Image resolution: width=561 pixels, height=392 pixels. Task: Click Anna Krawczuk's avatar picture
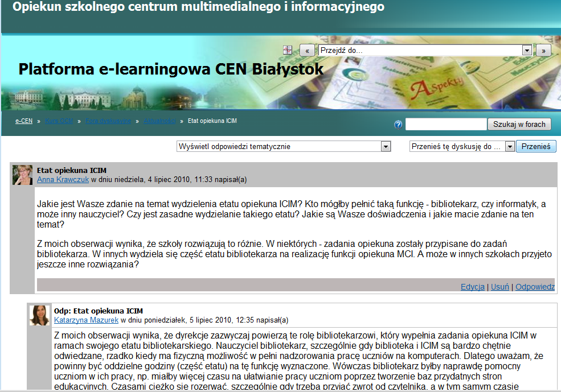coord(23,175)
